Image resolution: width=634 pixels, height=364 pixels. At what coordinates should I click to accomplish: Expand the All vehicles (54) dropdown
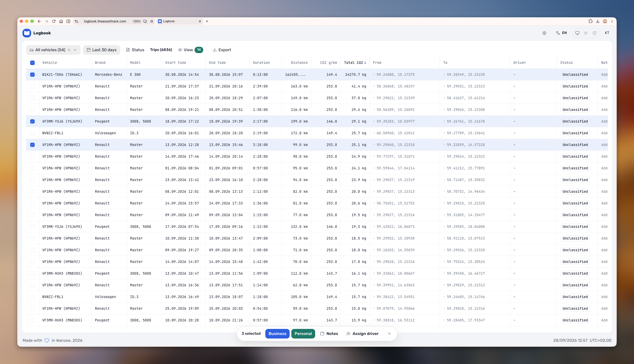click(x=75, y=50)
